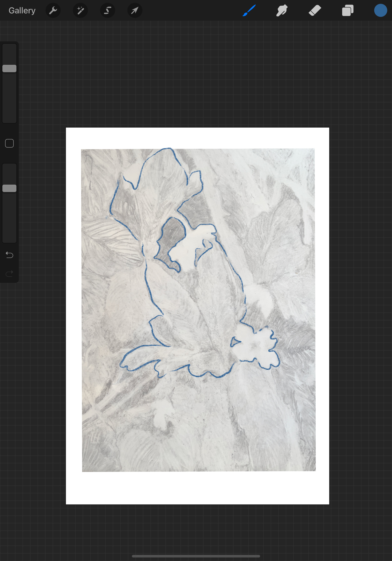The image size is (392, 561).
Task: Open the Adjustments magic wand menu
Action: (80, 11)
